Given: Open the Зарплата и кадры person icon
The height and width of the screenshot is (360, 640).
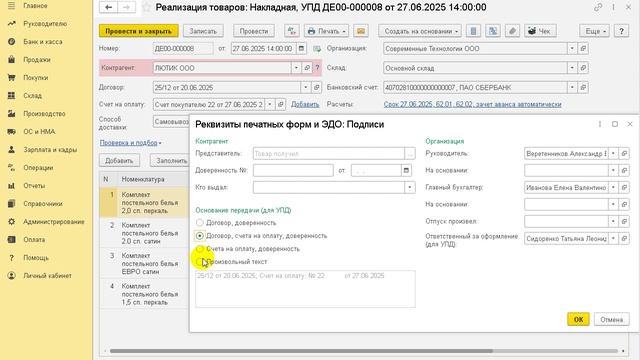Looking at the screenshot, I should click(x=11, y=149).
